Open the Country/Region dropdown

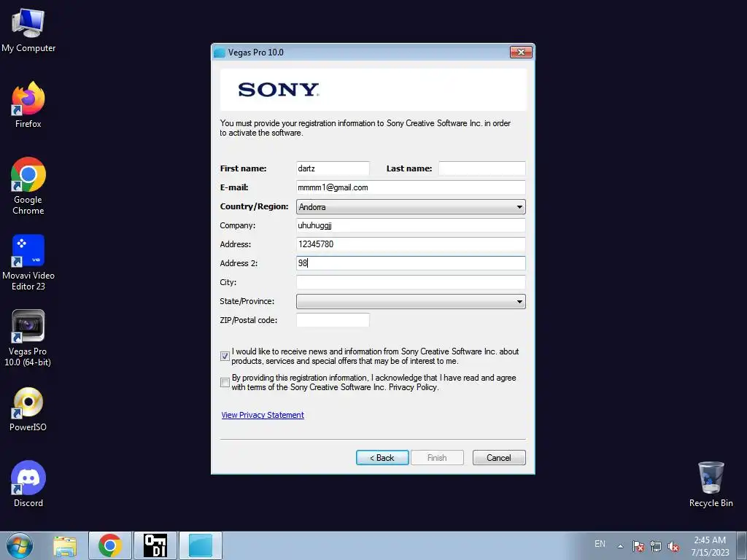coord(411,206)
